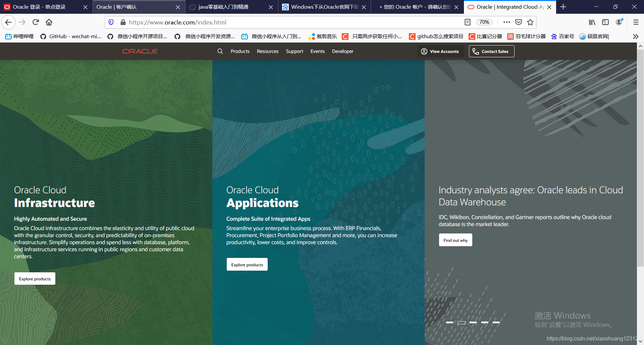Open the tracking protection shield icon

click(x=111, y=22)
